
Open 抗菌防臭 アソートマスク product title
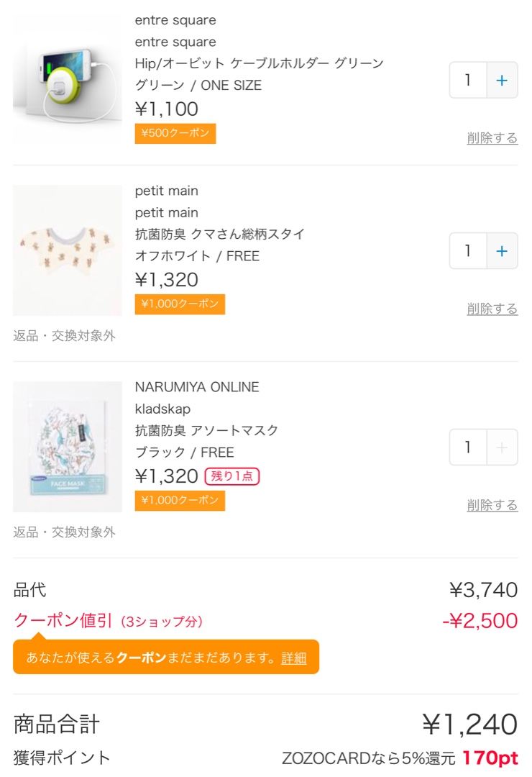[x=206, y=430]
